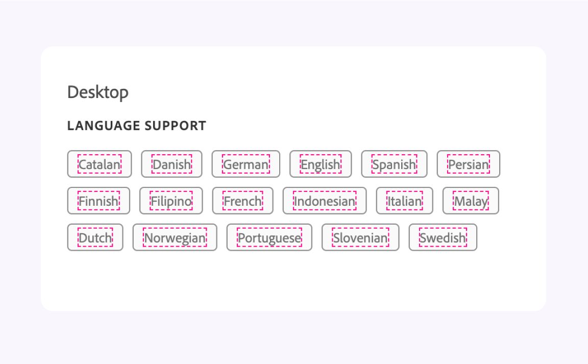Select the Catalan language tag
588x364 pixels.
coord(99,164)
